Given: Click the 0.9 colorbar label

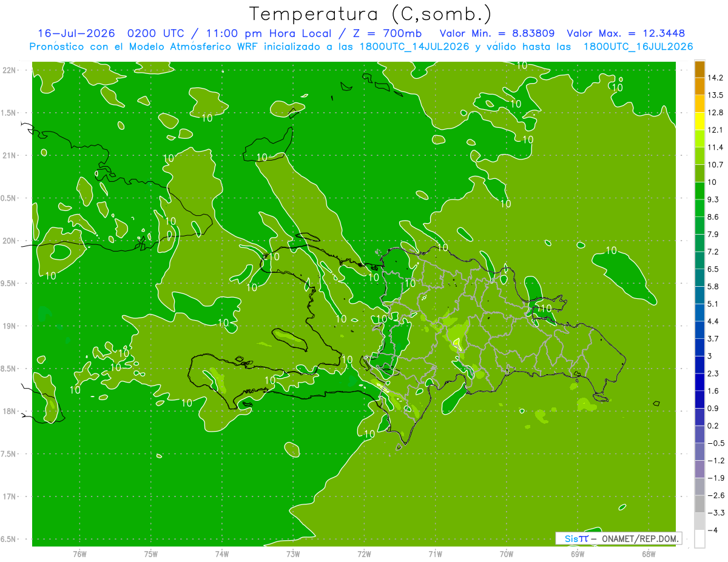Looking at the screenshot, I should (713, 408).
